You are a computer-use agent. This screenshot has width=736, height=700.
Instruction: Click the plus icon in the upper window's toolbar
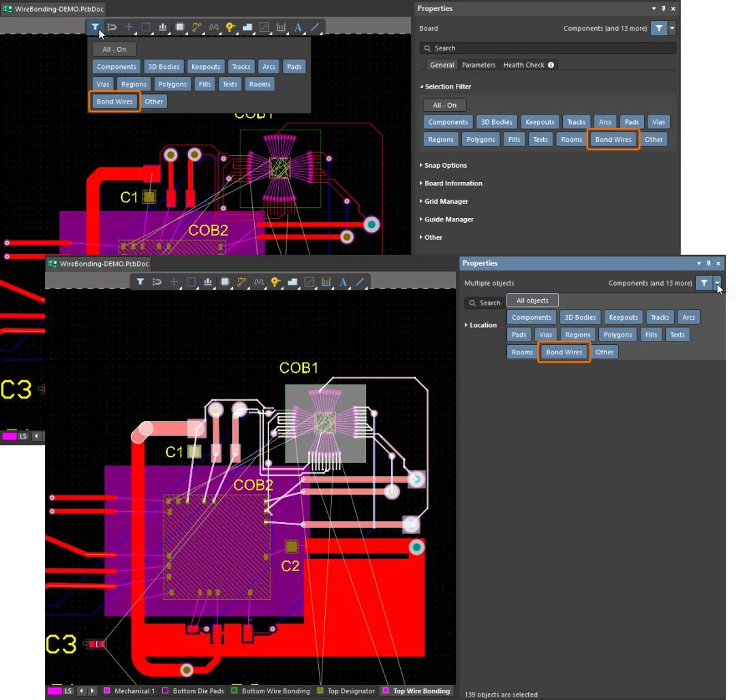pos(129,27)
